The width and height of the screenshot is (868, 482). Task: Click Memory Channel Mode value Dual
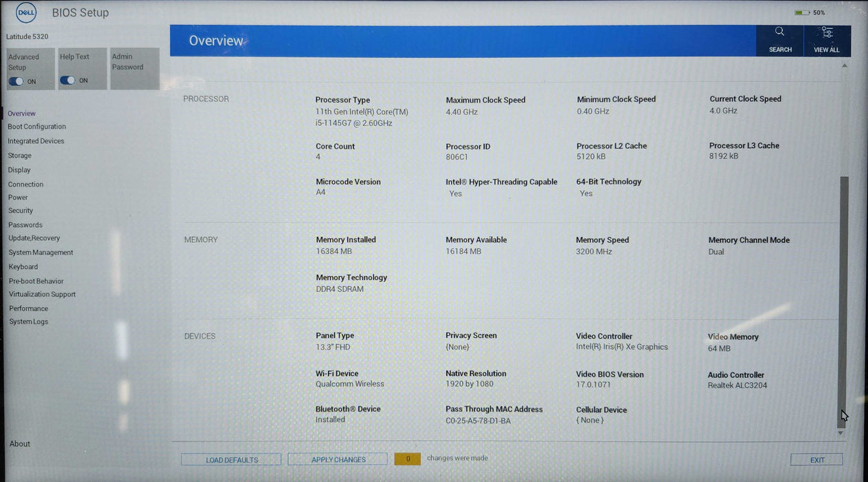point(716,252)
